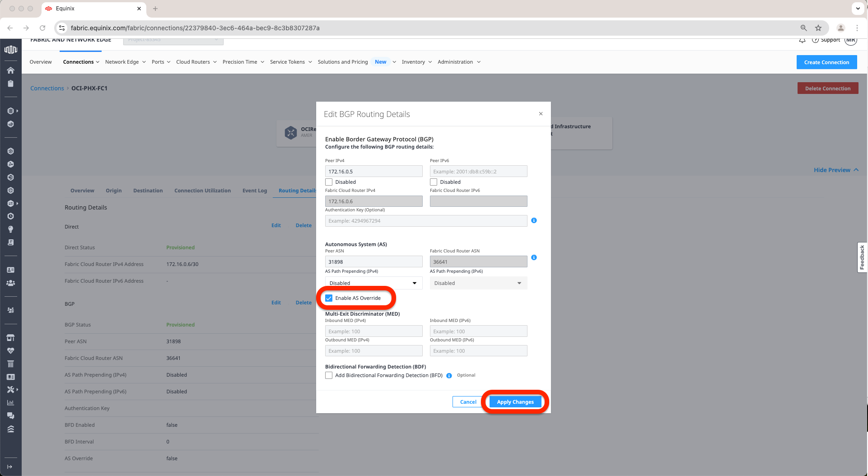Open the Event Log tab
The image size is (868, 476).
click(x=255, y=191)
